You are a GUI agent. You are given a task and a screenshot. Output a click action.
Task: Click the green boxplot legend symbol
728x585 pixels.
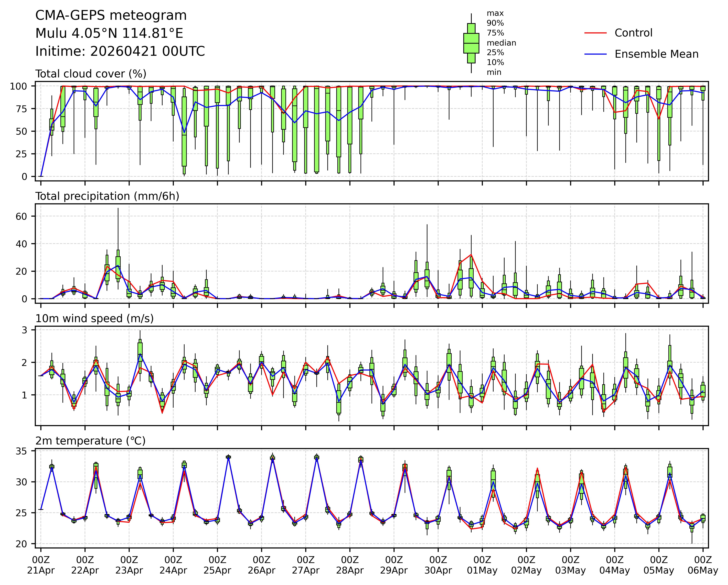[x=471, y=43]
